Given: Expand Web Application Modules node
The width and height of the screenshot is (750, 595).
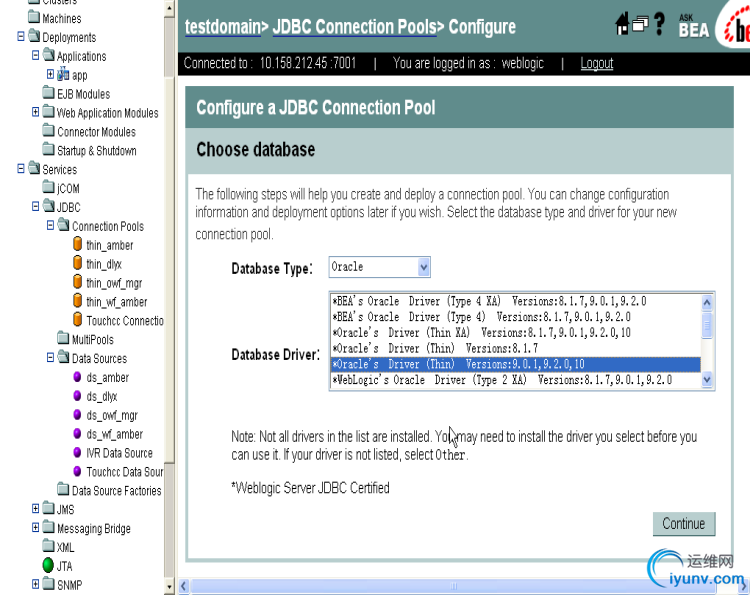Looking at the screenshot, I should [x=35, y=111].
